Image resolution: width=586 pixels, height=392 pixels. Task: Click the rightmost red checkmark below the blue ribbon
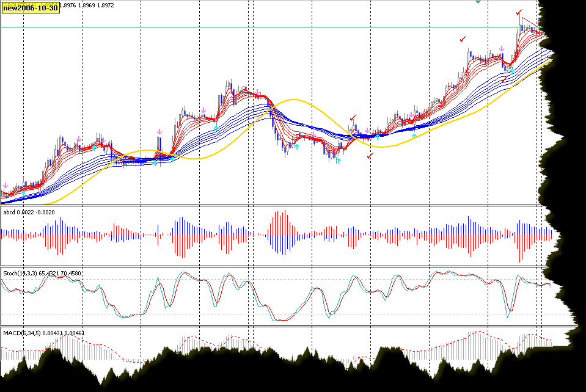(504, 80)
